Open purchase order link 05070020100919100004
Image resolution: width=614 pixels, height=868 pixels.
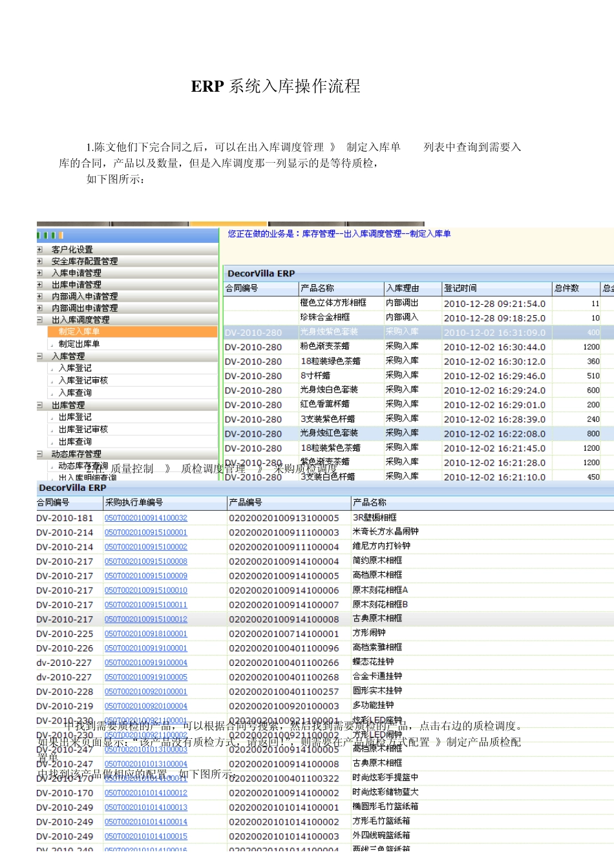146,663
